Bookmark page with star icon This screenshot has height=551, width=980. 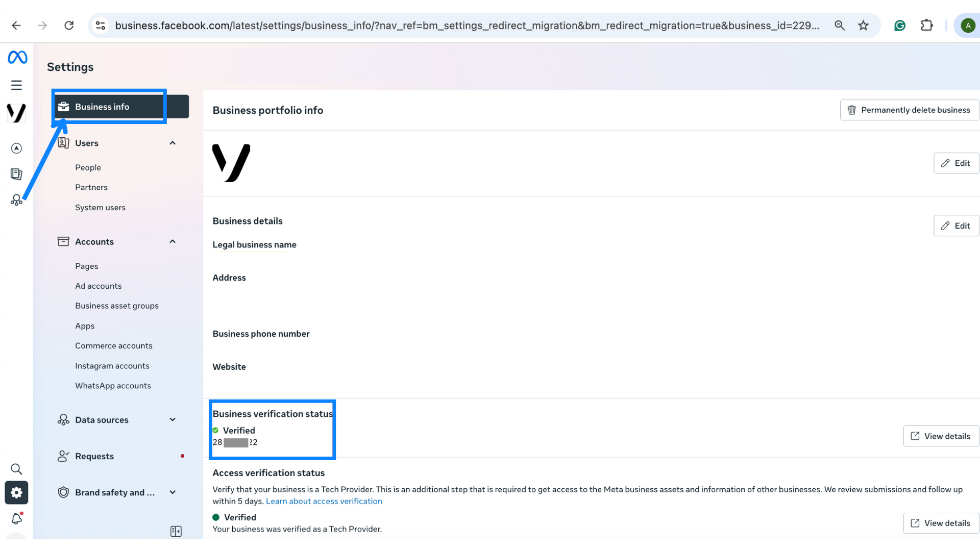pos(863,26)
